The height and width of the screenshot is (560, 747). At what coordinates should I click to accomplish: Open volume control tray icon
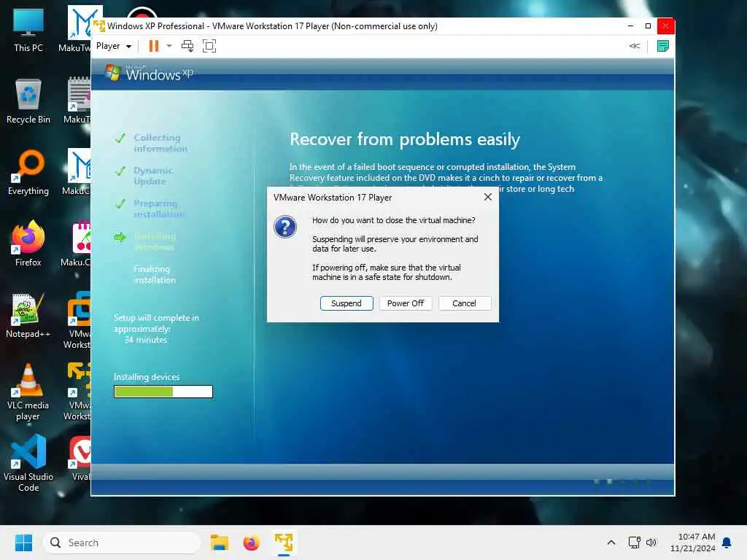[x=651, y=542]
